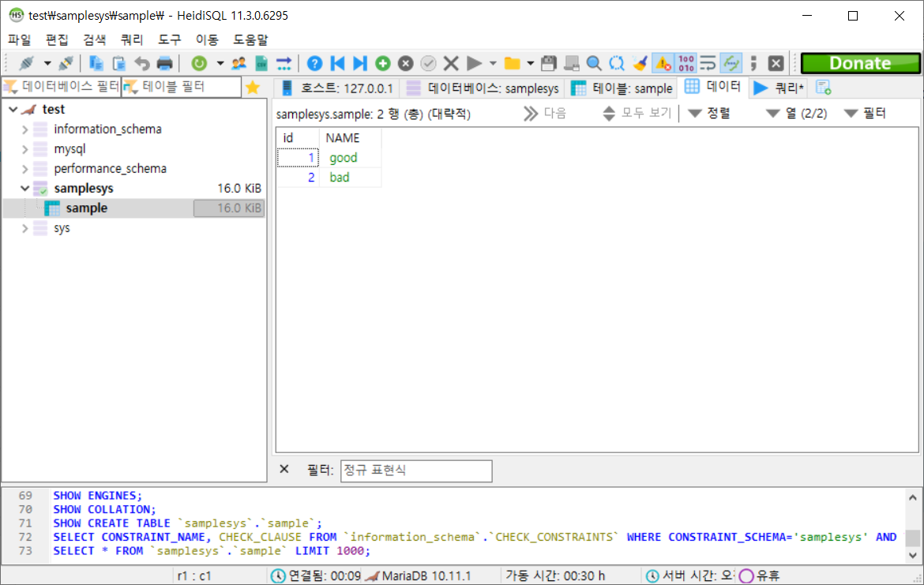Toggle stop on errors warning icon
924x585 pixels.
pyautogui.click(x=663, y=63)
